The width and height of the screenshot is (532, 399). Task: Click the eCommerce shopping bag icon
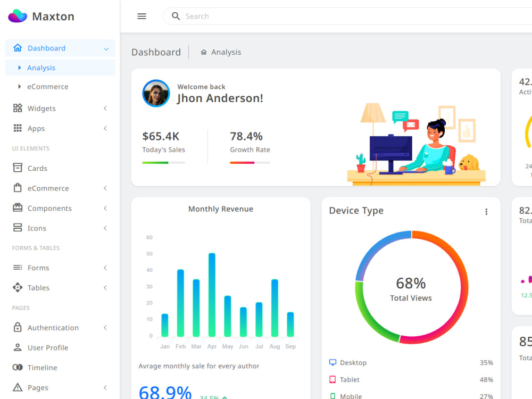pos(18,188)
